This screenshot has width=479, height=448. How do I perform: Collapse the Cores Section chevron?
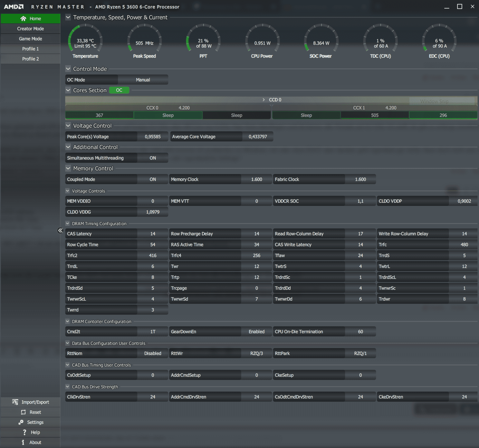pyautogui.click(x=68, y=90)
